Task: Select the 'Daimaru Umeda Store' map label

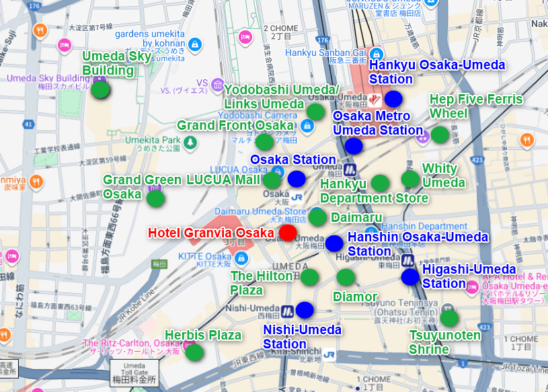Action: tap(260, 211)
